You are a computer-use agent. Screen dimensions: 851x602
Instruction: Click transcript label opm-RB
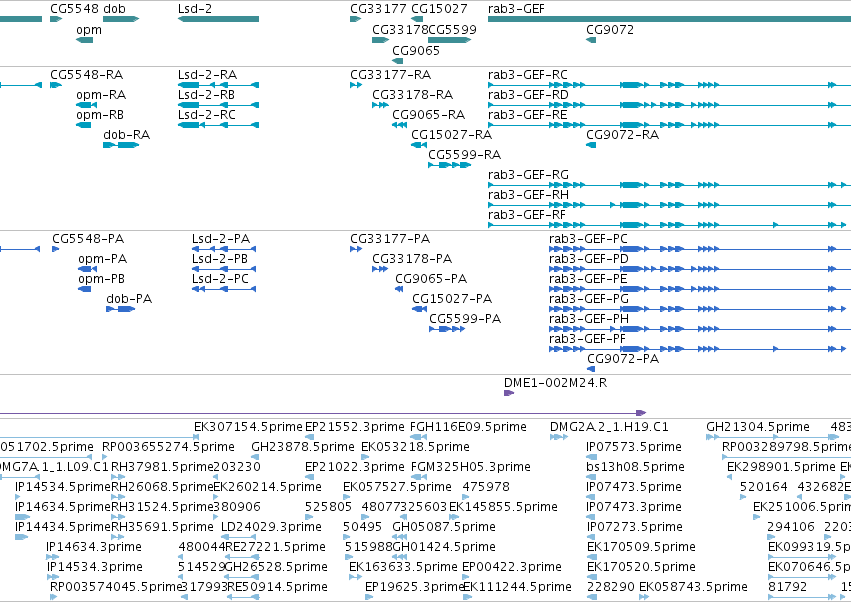[100, 115]
